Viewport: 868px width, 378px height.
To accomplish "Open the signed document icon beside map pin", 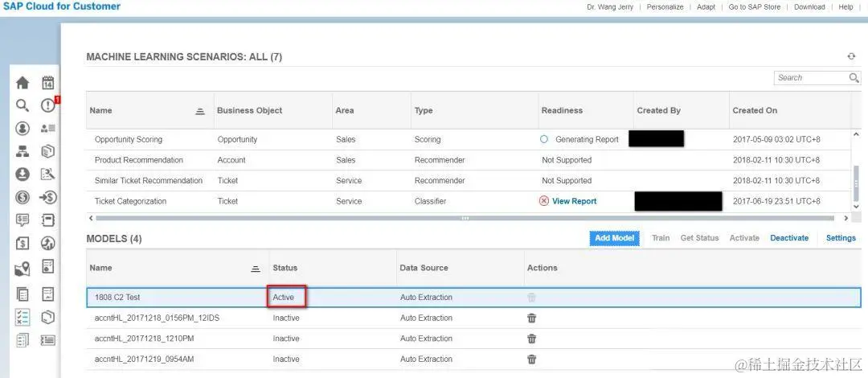I will click(48, 266).
